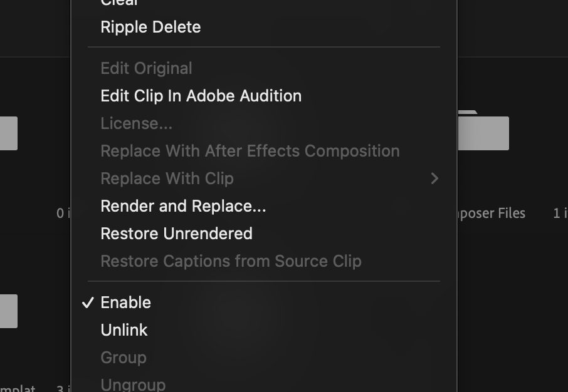Select Restore Unrendered
This screenshot has width=568, height=392.
[176, 234]
